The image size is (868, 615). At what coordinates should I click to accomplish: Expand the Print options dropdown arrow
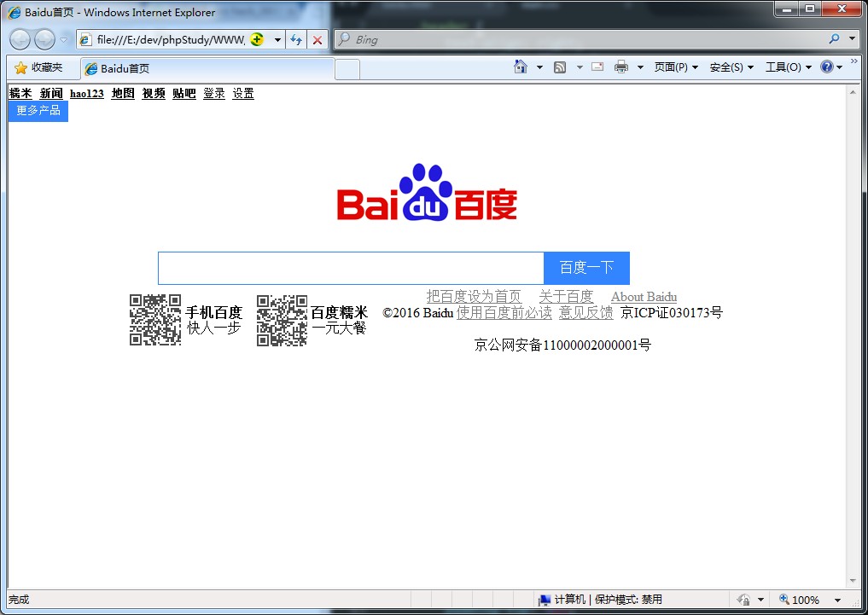[x=640, y=67]
